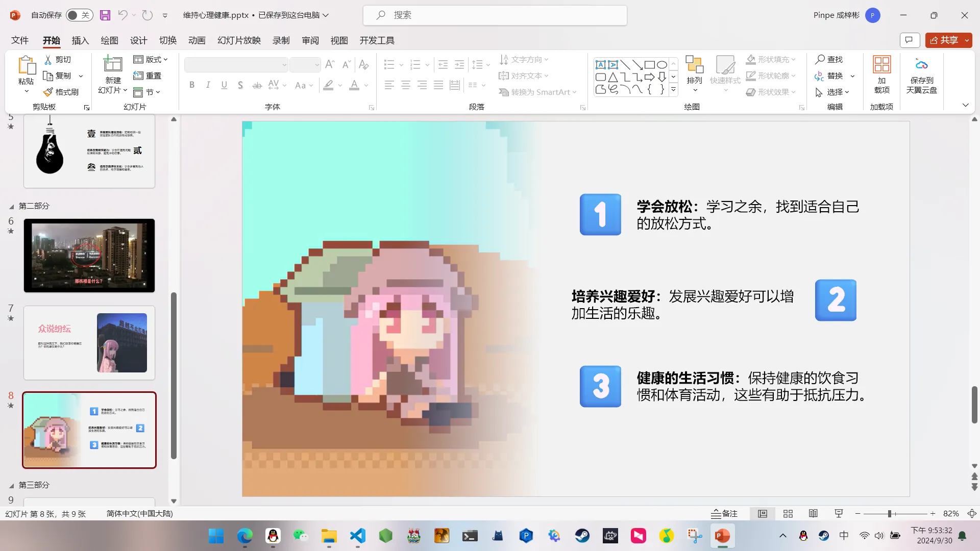Open the Slide Show (幻灯片放映) tab
Screen dimensions: 980x551
pyautogui.click(x=239, y=40)
